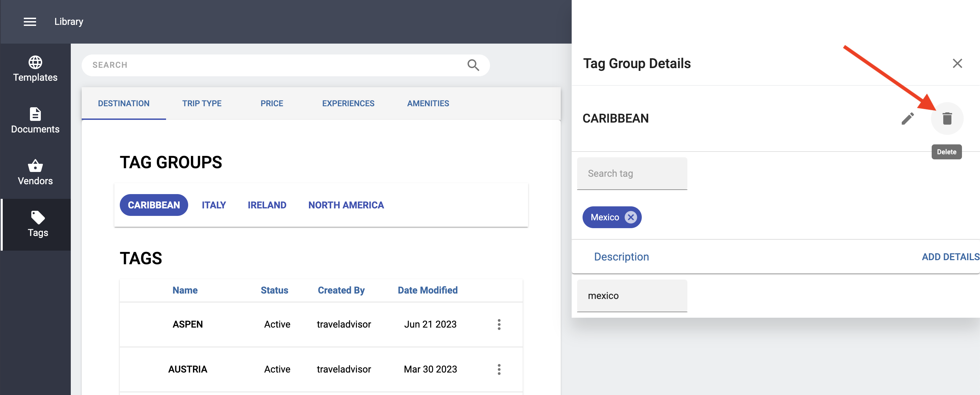Viewport: 980px width, 395px height.
Task: Remove the Mexico tag chip
Action: [631, 217]
